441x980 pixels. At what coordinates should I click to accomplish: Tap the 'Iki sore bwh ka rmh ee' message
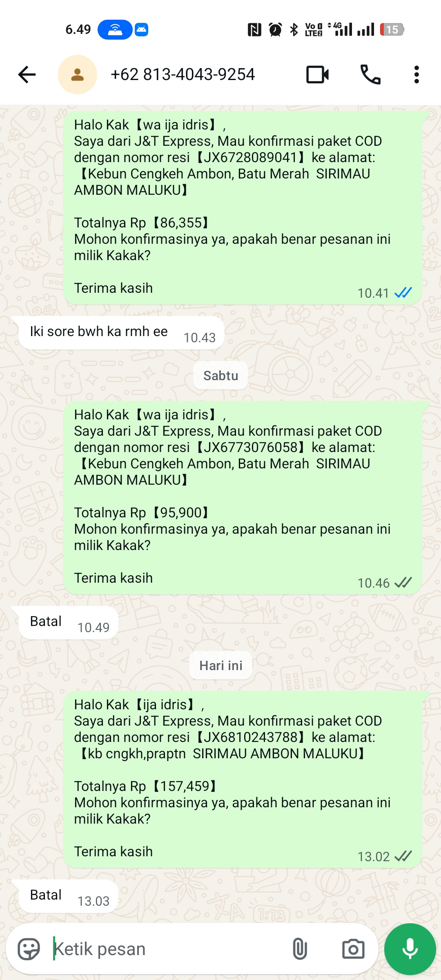[x=122, y=333]
